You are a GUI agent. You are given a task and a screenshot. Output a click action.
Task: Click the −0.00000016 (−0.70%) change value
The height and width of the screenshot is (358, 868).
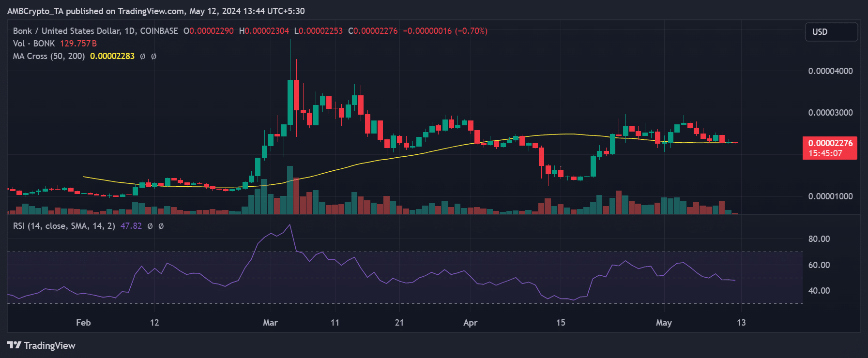tap(445, 31)
